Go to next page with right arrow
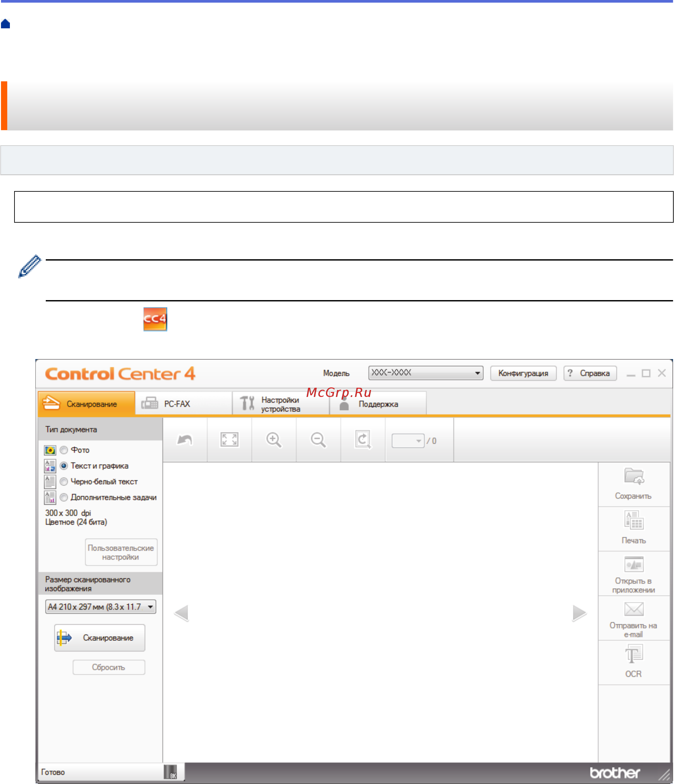This screenshot has width=674, height=784. [x=580, y=613]
